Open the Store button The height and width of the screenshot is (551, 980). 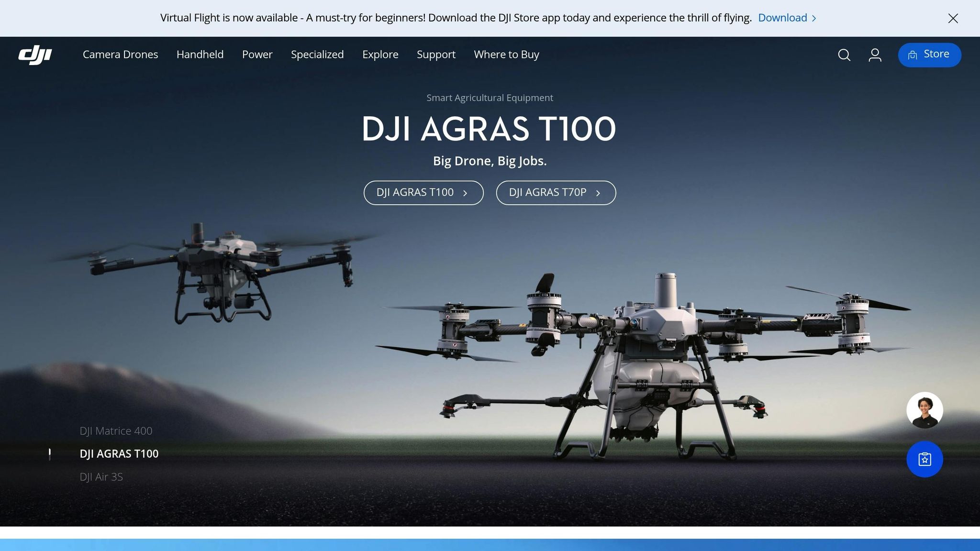click(929, 55)
